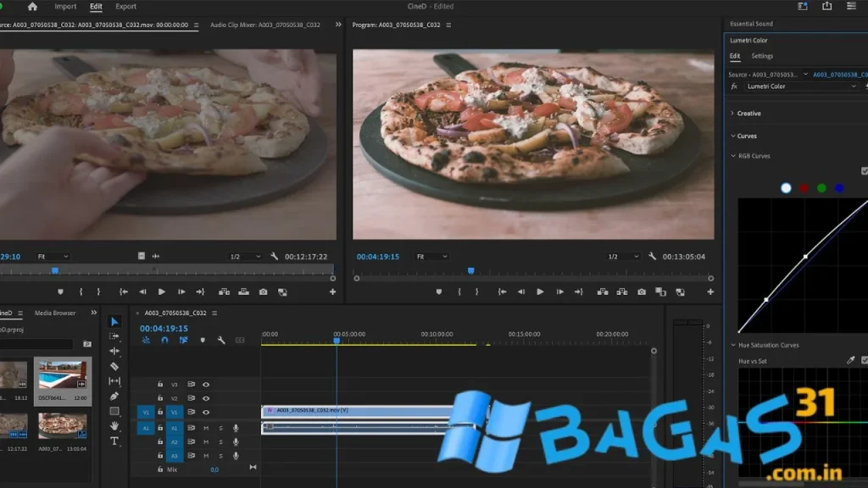This screenshot has width=868, height=488.
Task: Click Drag Audio Only waveform icon
Action: pos(156,256)
